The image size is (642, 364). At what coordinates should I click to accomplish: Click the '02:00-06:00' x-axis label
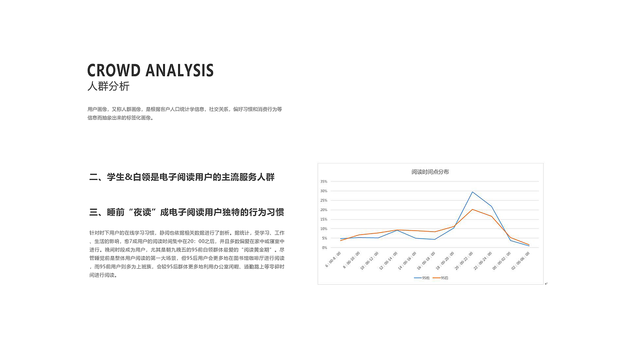[520, 261]
